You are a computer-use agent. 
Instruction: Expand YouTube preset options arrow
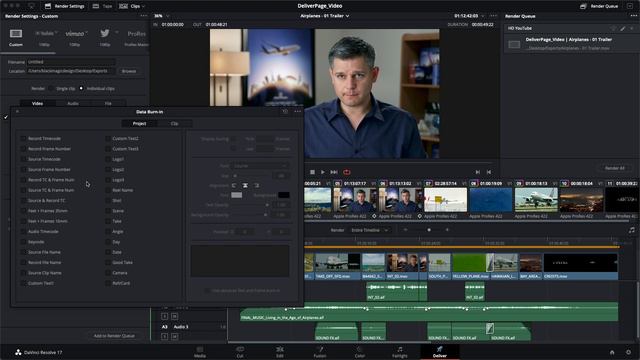56,33
